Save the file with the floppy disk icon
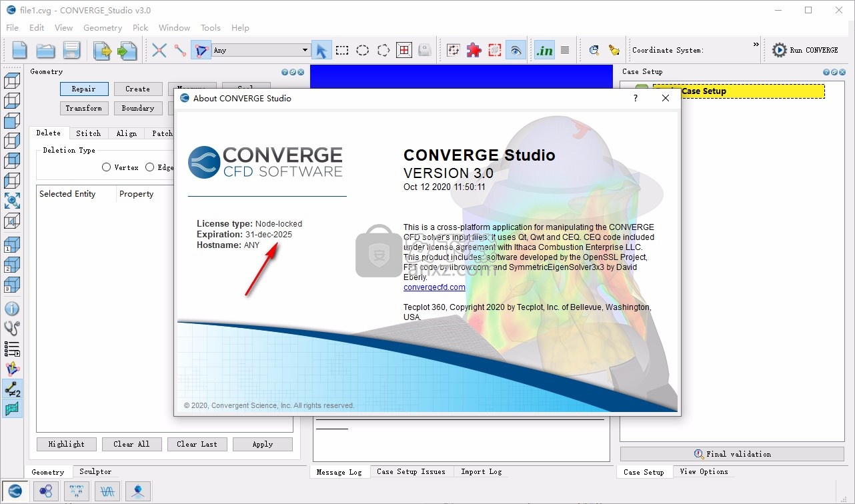The image size is (855, 504). 71,50
